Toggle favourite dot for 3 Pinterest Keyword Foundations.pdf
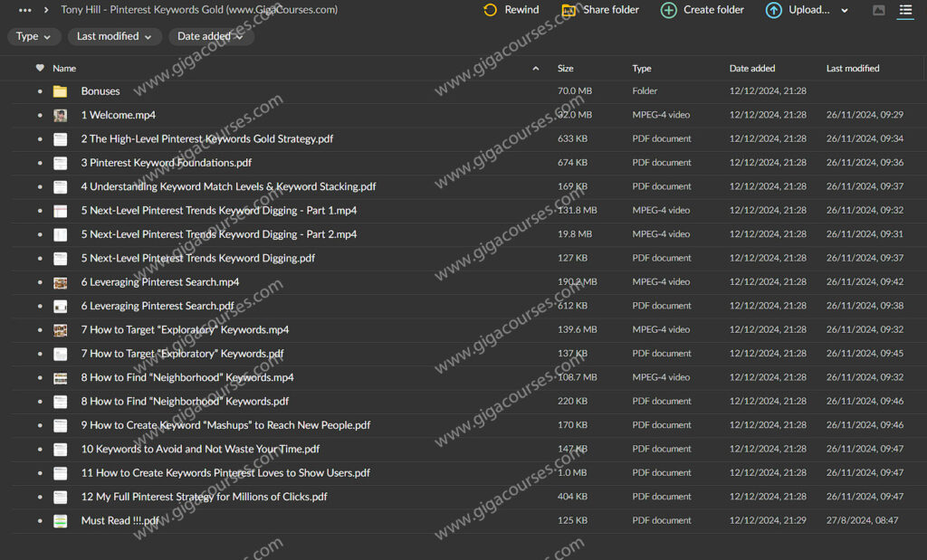The height and width of the screenshot is (560, 927). tap(40, 164)
